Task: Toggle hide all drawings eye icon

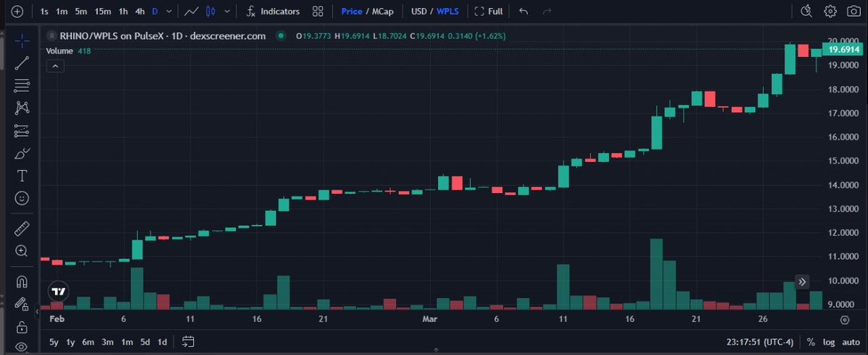Action: [x=22, y=347]
